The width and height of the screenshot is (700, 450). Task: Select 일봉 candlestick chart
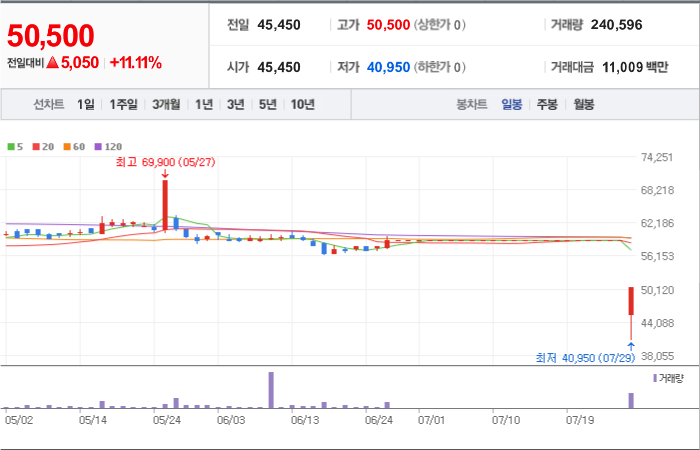tap(512, 104)
